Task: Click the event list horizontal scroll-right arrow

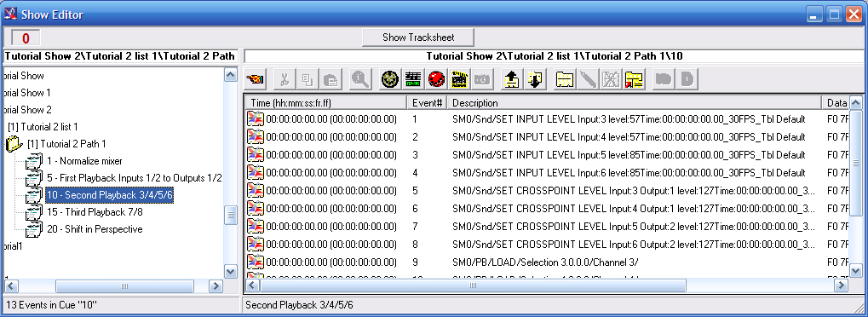Action: click(x=842, y=286)
